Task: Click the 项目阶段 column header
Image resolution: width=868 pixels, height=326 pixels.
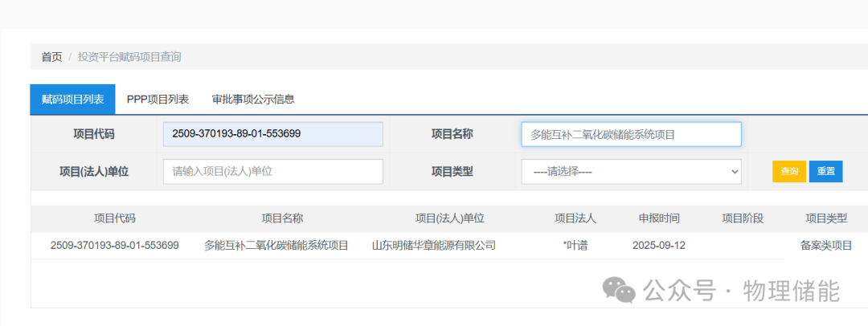Action: (x=743, y=218)
